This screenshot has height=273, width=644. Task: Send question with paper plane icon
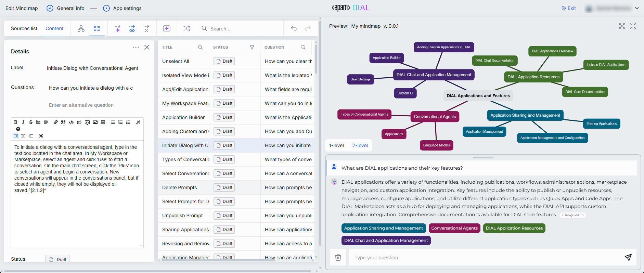(x=628, y=257)
